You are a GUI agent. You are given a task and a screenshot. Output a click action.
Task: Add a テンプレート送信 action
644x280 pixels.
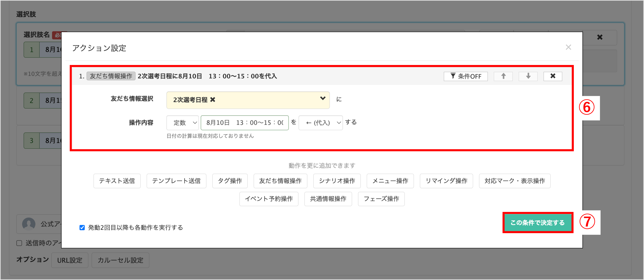pos(176,181)
